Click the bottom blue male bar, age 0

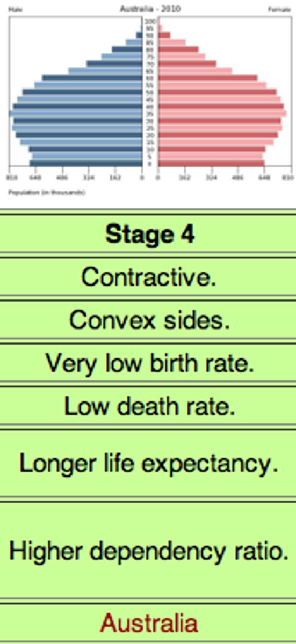[x=86, y=163]
